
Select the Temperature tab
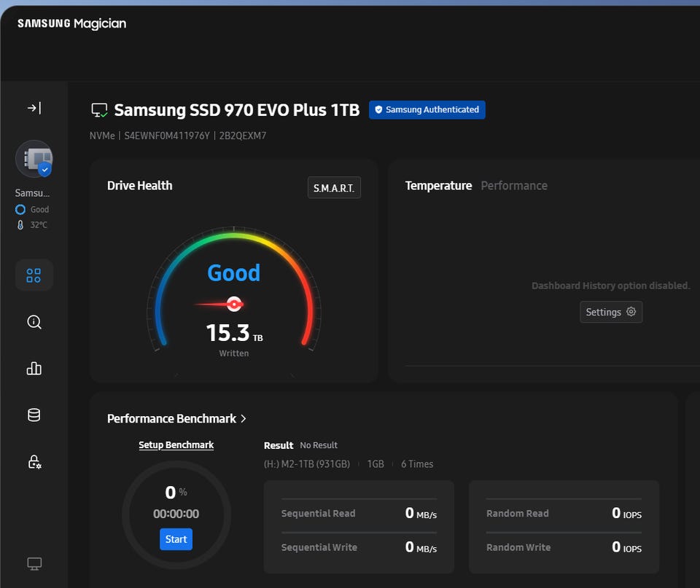438,186
